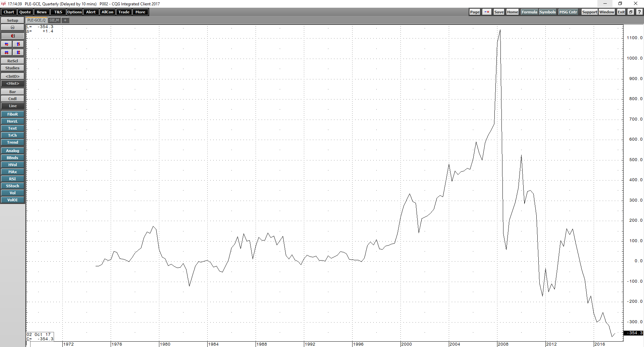This screenshot has width=644, height=347.
Task: Add the MAx moving average study
Action: click(x=12, y=172)
